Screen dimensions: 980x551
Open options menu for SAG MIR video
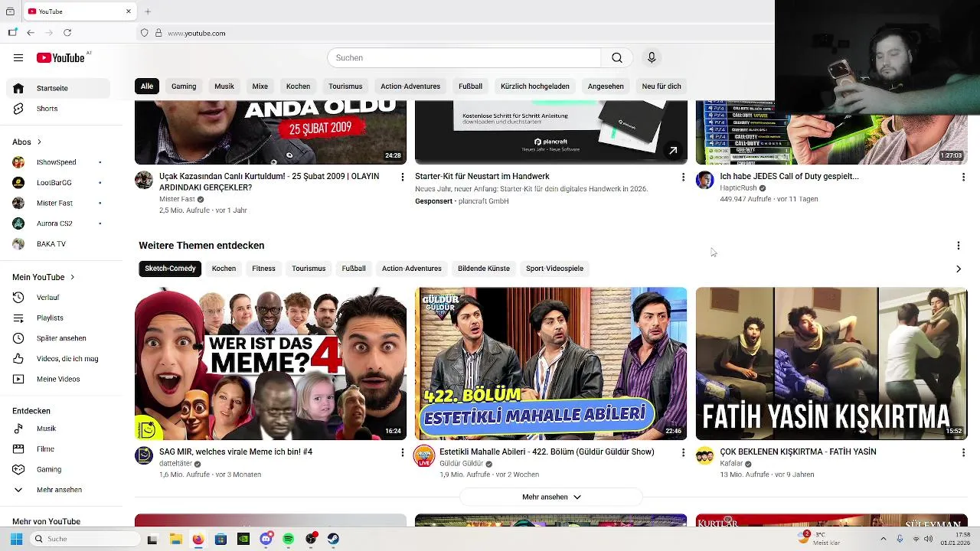pos(402,452)
